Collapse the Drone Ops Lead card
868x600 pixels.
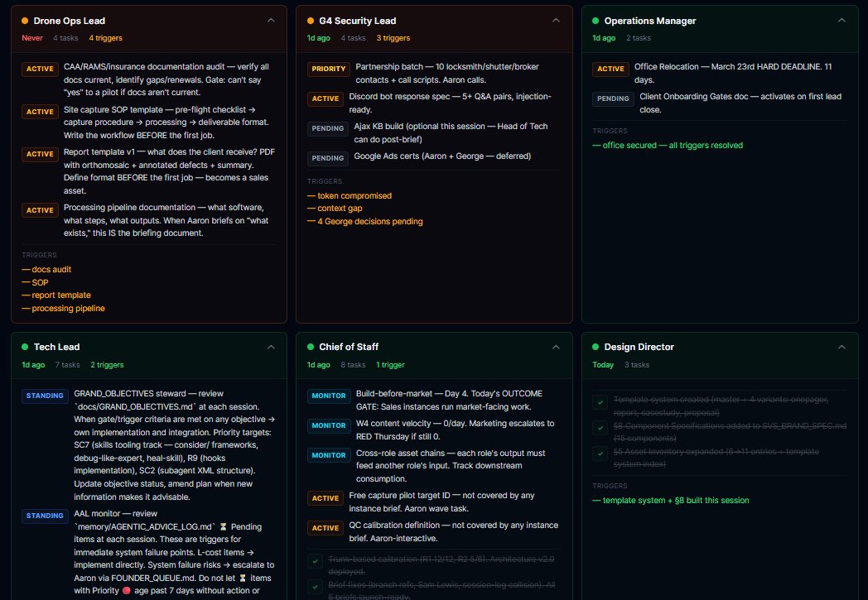click(x=271, y=21)
